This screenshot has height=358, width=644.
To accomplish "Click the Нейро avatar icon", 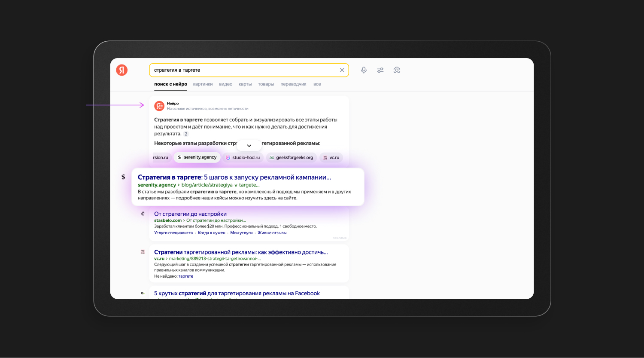I will click(x=159, y=106).
